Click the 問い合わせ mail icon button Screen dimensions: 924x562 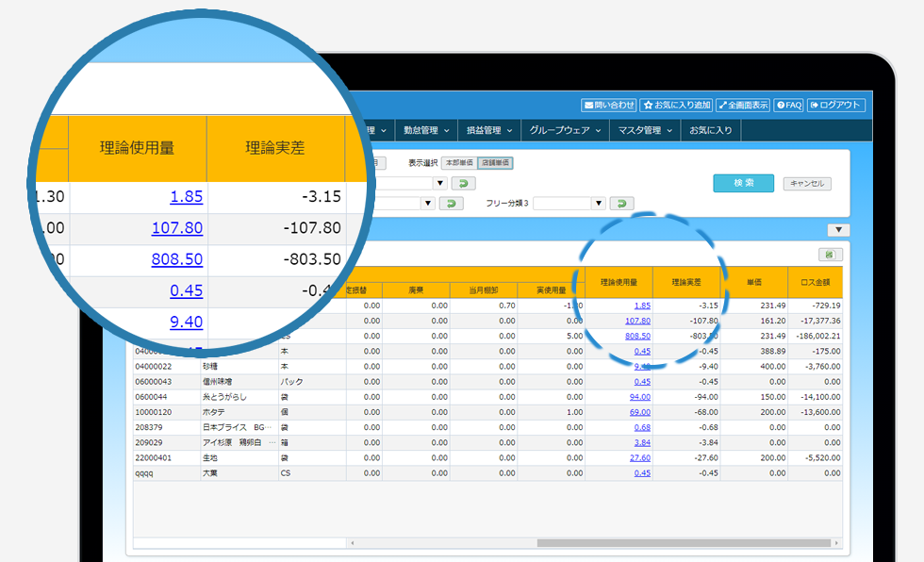(609, 105)
